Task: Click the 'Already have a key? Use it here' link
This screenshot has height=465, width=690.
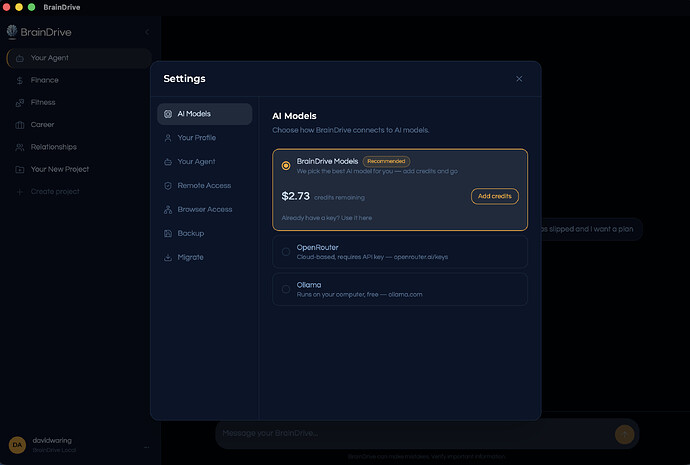Action: (327, 218)
